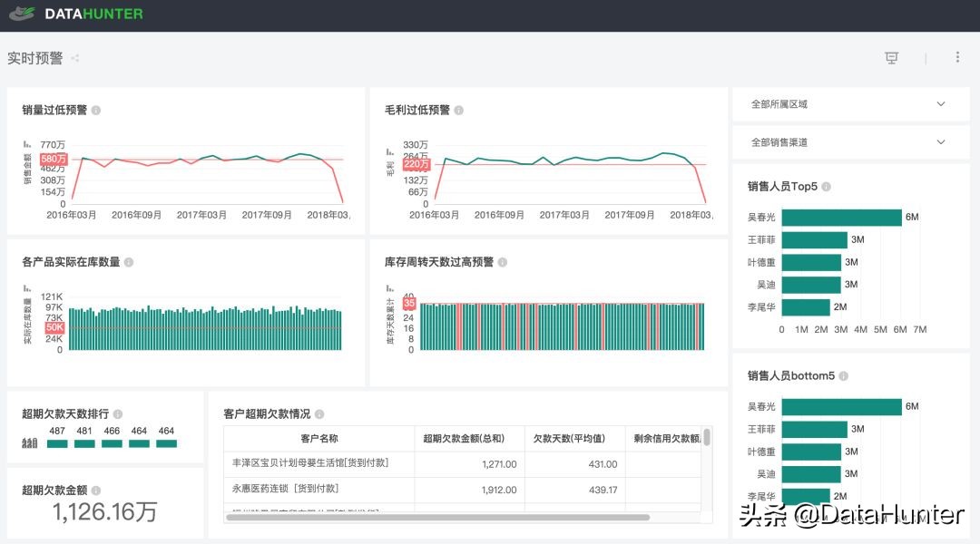Click info icon next to 各产品实际在库数量

pyautogui.click(x=129, y=262)
